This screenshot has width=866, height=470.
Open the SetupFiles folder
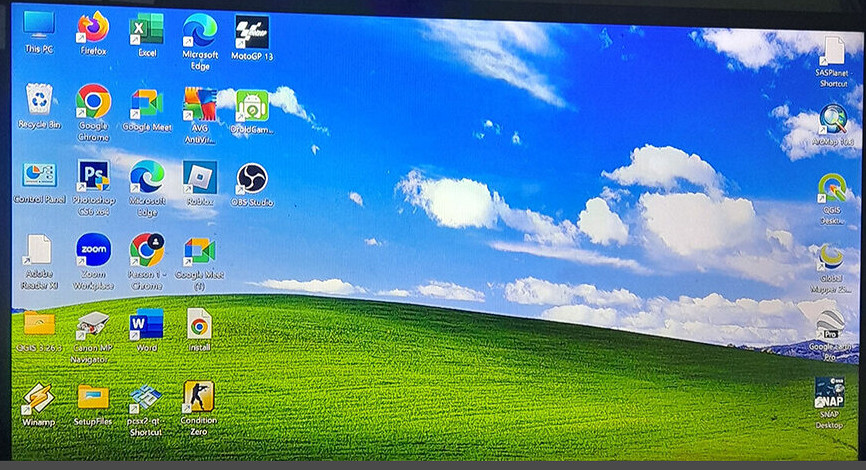point(93,397)
